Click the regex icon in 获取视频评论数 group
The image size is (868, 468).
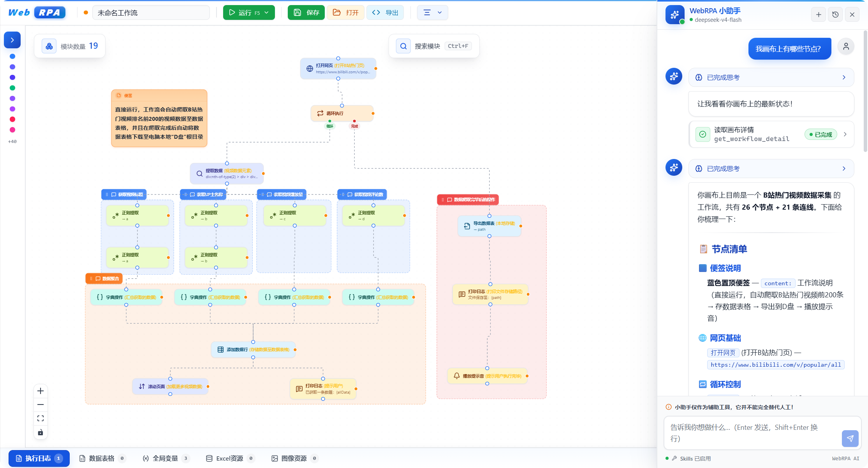[x=352, y=215]
